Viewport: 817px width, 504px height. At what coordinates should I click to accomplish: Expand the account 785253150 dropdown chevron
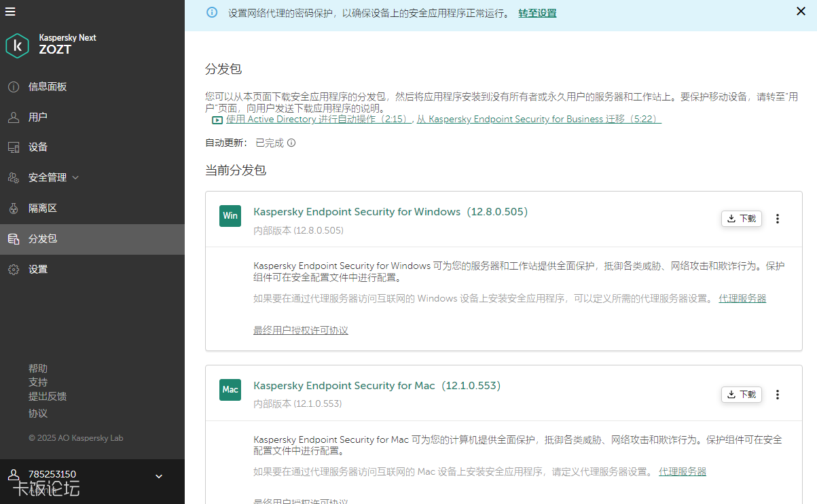click(x=159, y=476)
